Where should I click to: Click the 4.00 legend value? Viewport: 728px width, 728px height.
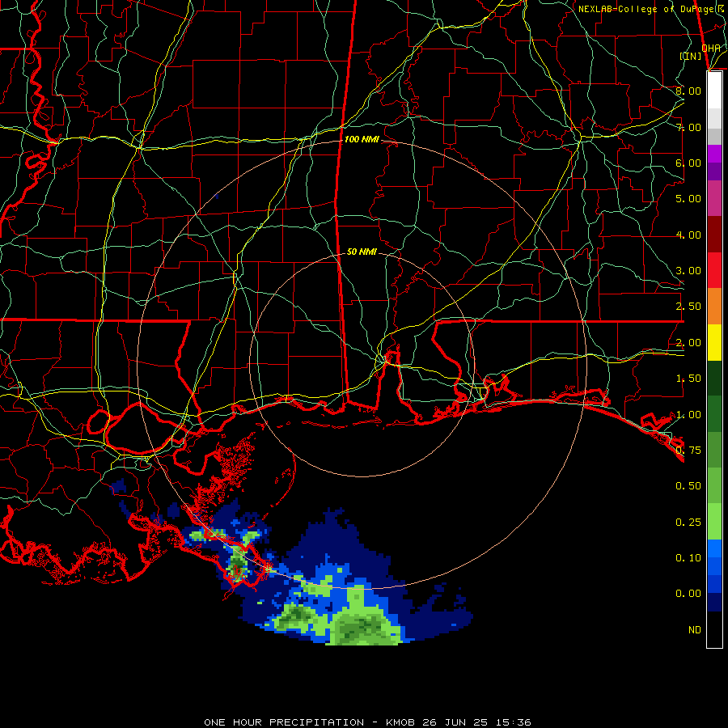click(x=688, y=235)
